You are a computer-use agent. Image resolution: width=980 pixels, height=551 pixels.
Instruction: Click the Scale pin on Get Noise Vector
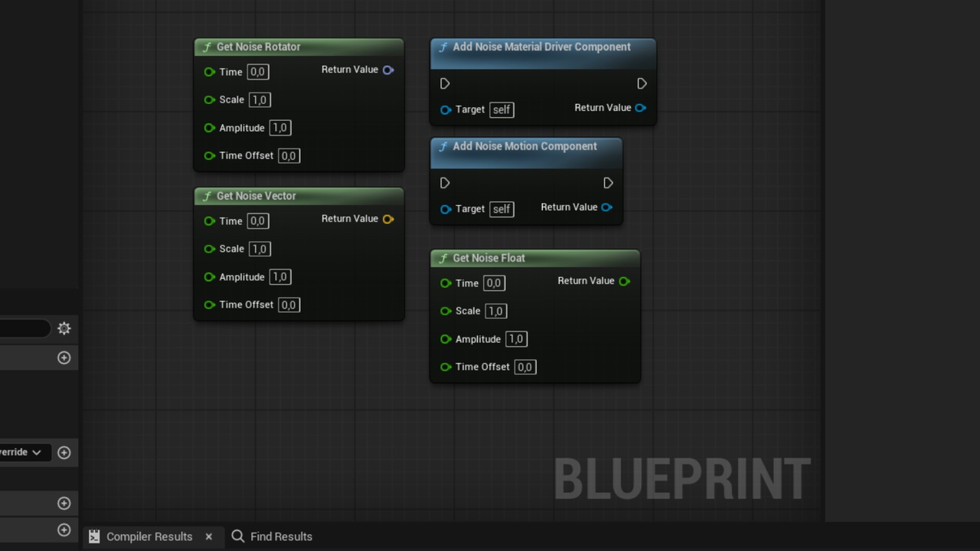(210, 249)
